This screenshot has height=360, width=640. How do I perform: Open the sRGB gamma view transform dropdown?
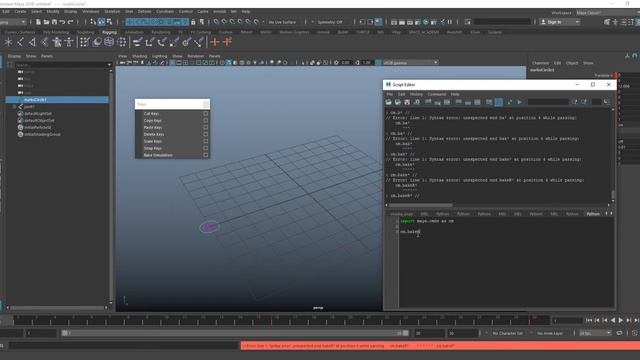pyautogui.click(x=410, y=62)
